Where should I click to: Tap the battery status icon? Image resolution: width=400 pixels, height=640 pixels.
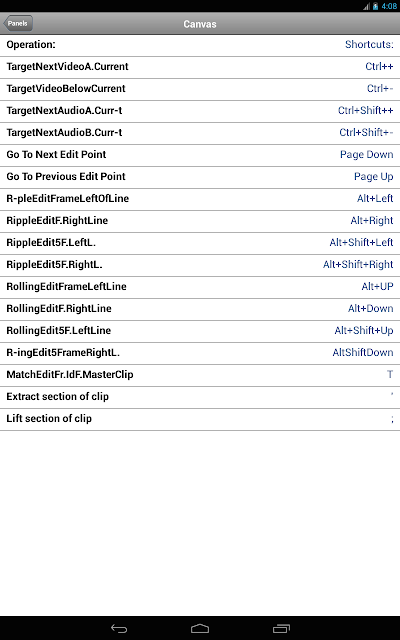375,6
